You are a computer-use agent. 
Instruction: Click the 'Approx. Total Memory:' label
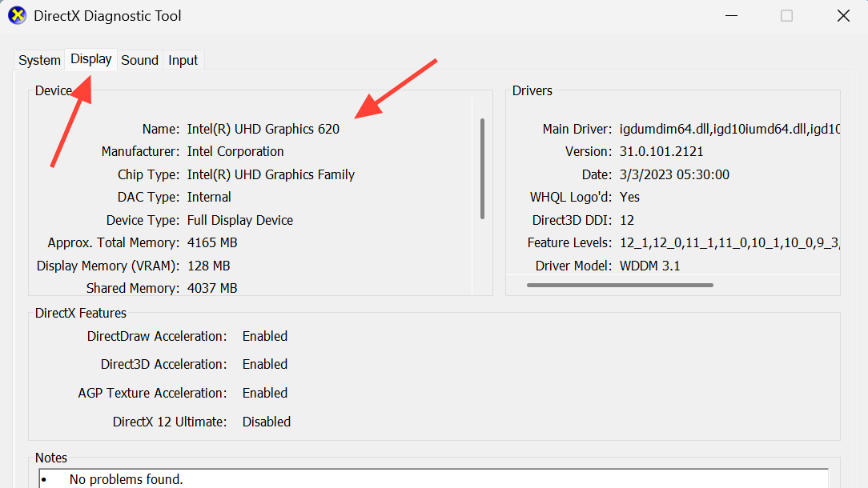click(x=114, y=243)
